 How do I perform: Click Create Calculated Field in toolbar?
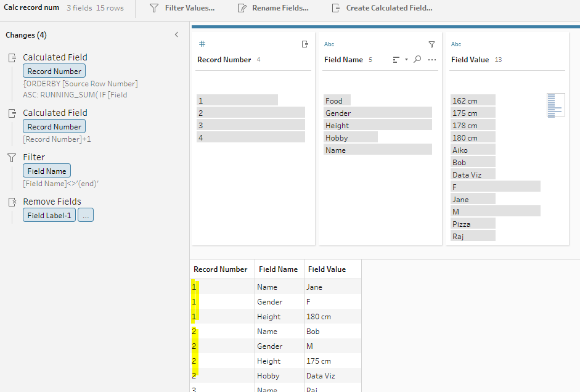382,8
